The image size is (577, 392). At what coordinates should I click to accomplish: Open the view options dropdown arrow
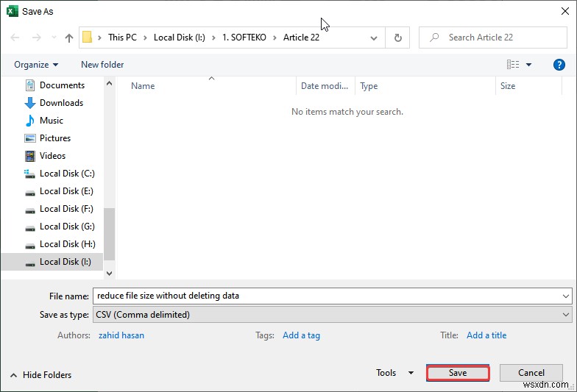pyautogui.click(x=528, y=65)
